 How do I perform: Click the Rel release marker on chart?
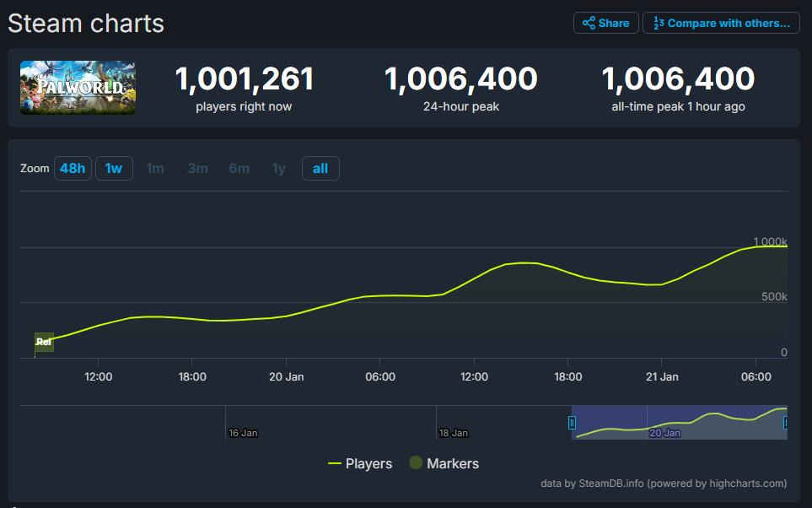[x=44, y=342]
